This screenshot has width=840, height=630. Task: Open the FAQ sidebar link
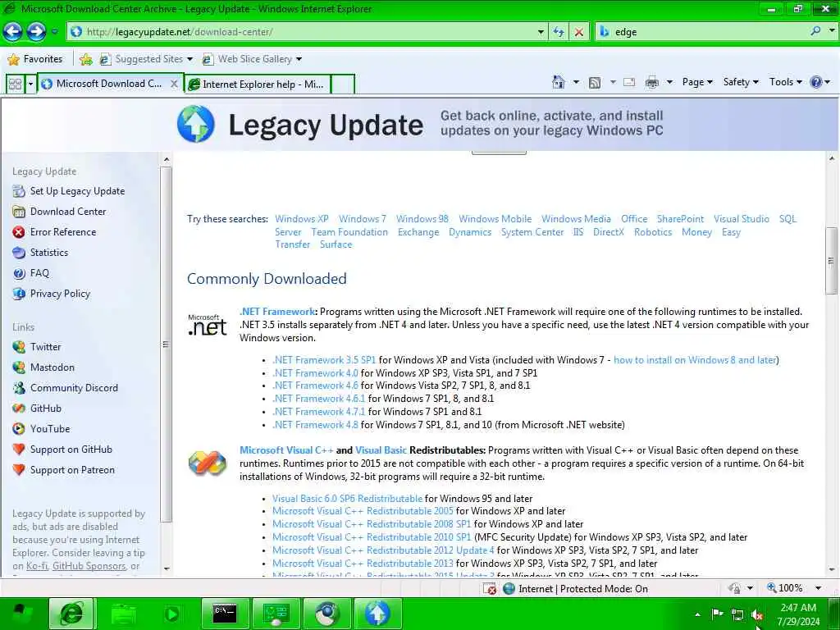39,273
